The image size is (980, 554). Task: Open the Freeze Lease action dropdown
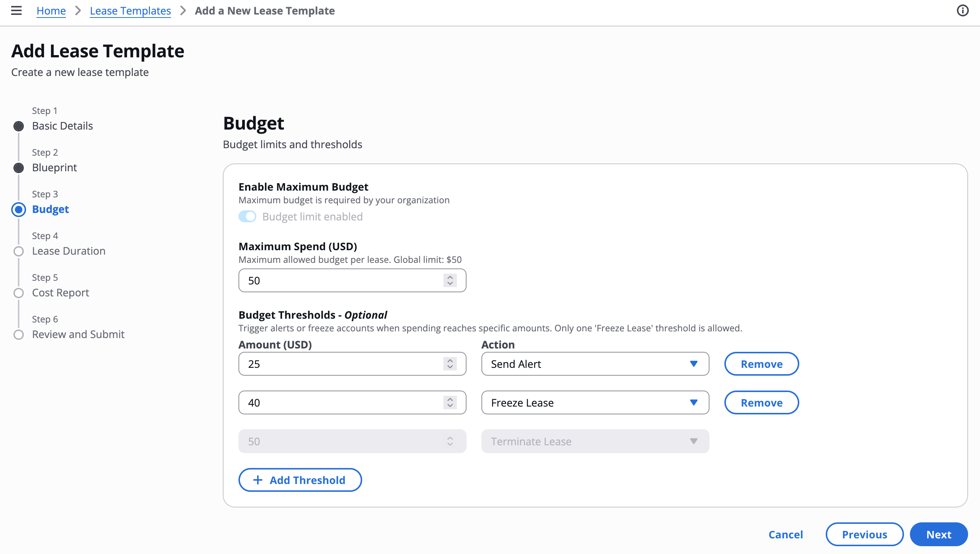point(595,402)
